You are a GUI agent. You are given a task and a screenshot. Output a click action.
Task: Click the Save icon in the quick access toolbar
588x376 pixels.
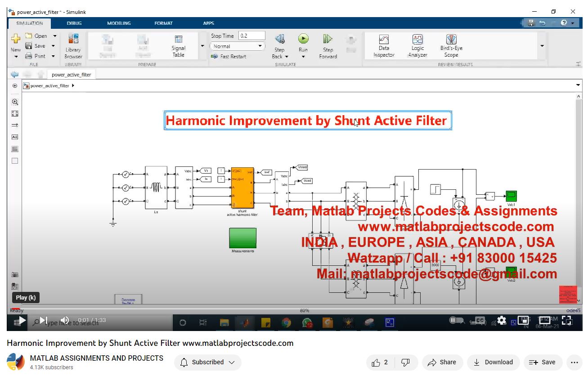pyautogui.click(x=531, y=23)
